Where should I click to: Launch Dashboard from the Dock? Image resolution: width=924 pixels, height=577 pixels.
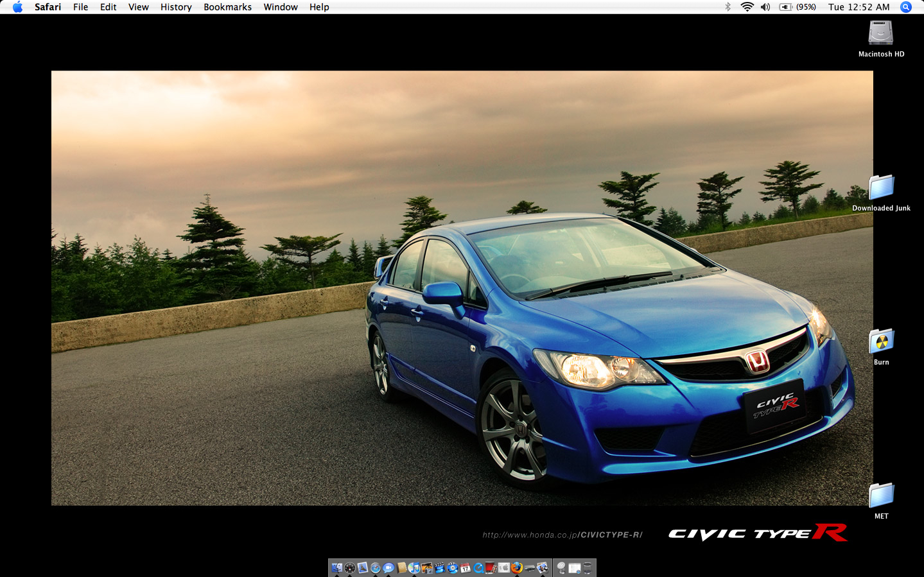click(350, 567)
